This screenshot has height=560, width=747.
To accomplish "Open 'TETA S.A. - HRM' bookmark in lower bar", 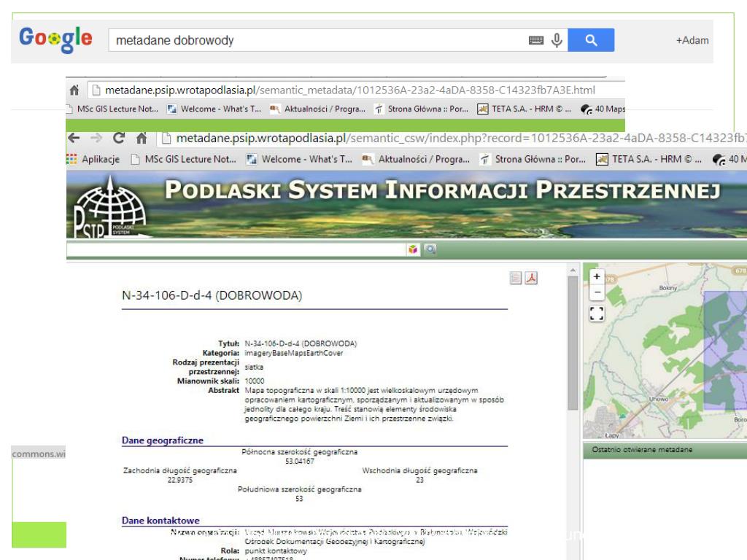I will coord(649,159).
